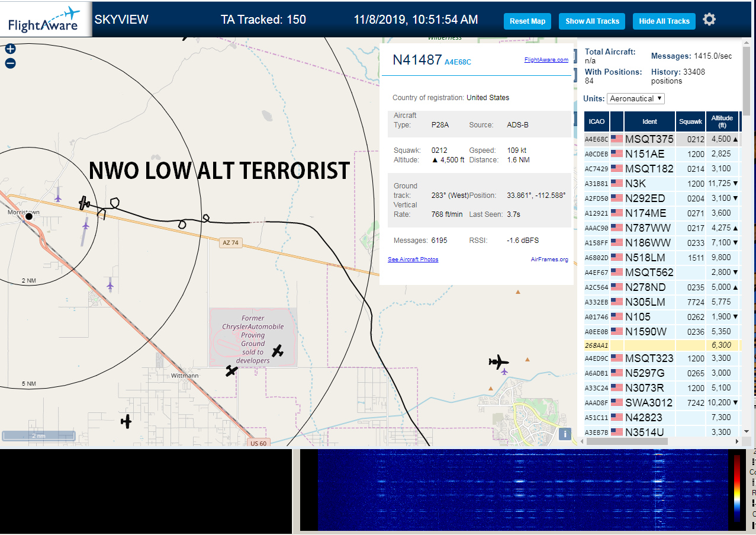The height and width of the screenshot is (535, 756).
Task: Click the FlightAware logo
Action: [x=46, y=20]
